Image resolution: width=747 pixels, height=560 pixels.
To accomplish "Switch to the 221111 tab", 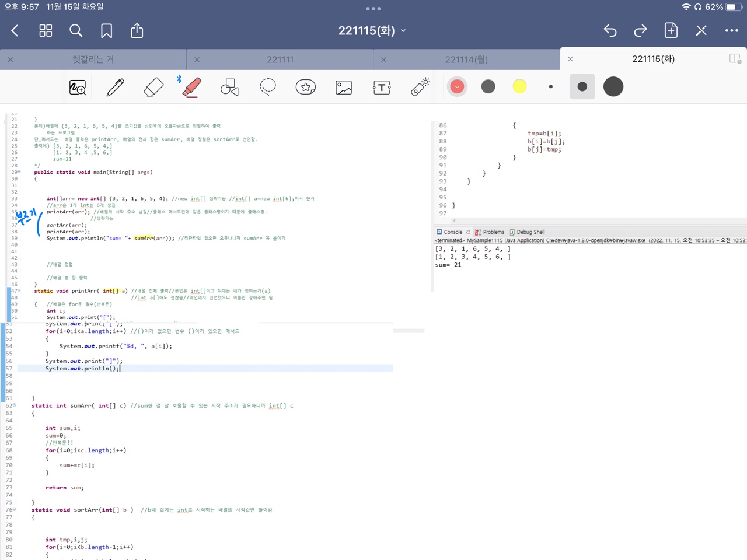I will click(280, 60).
